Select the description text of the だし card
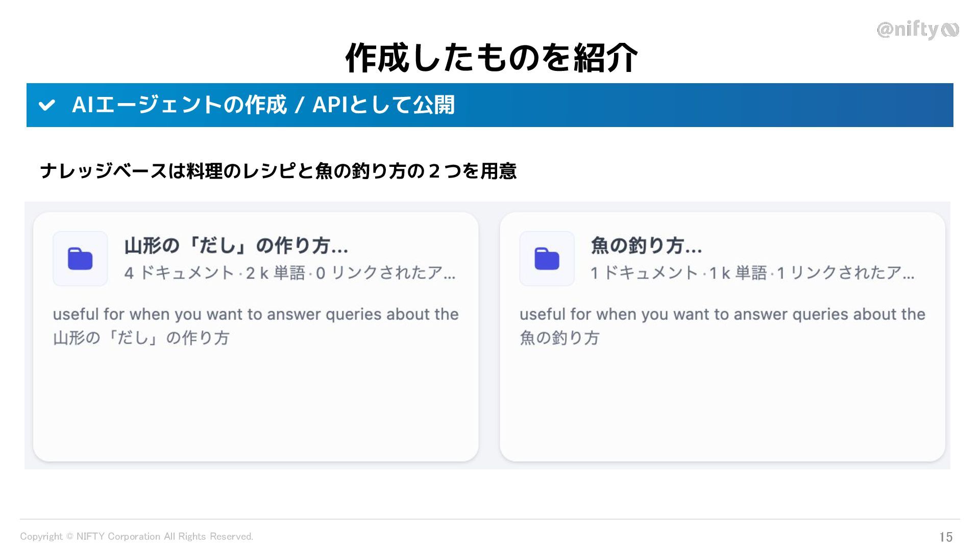The image size is (980, 551). pos(255,315)
